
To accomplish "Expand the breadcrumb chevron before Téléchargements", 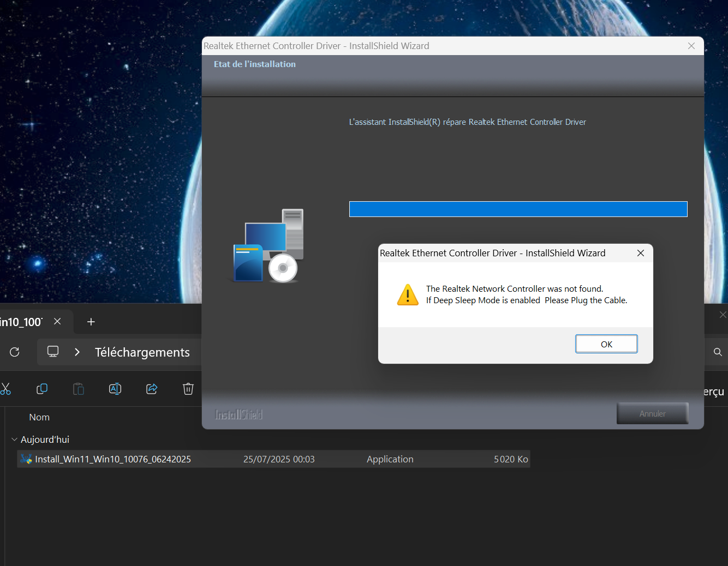I will tap(77, 352).
